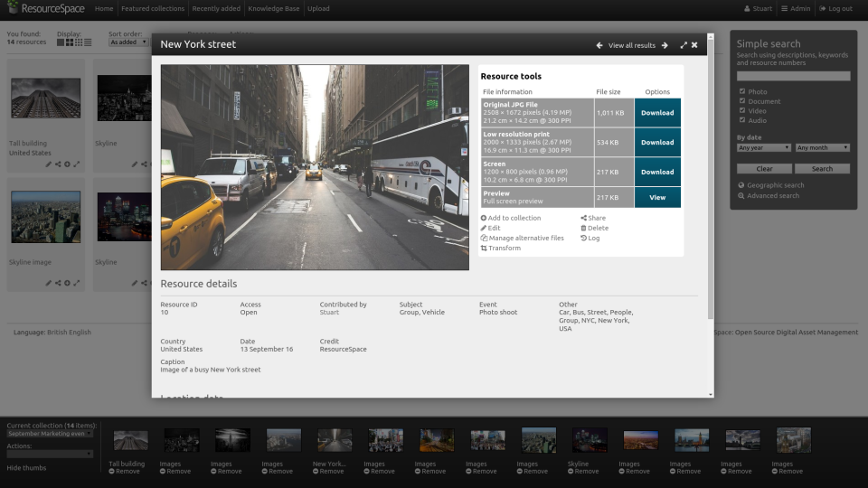Click View for full screen preview
Viewport: 868px width, 488px height.
point(657,197)
